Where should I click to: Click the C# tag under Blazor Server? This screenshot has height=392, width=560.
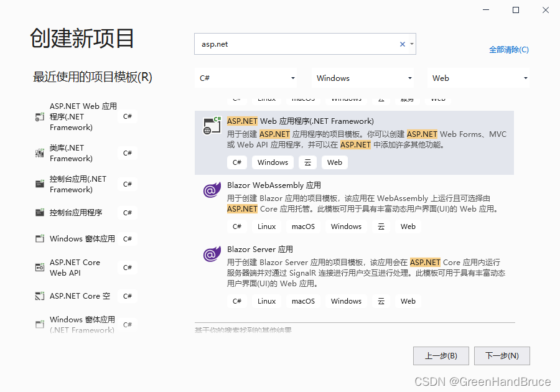(237, 301)
